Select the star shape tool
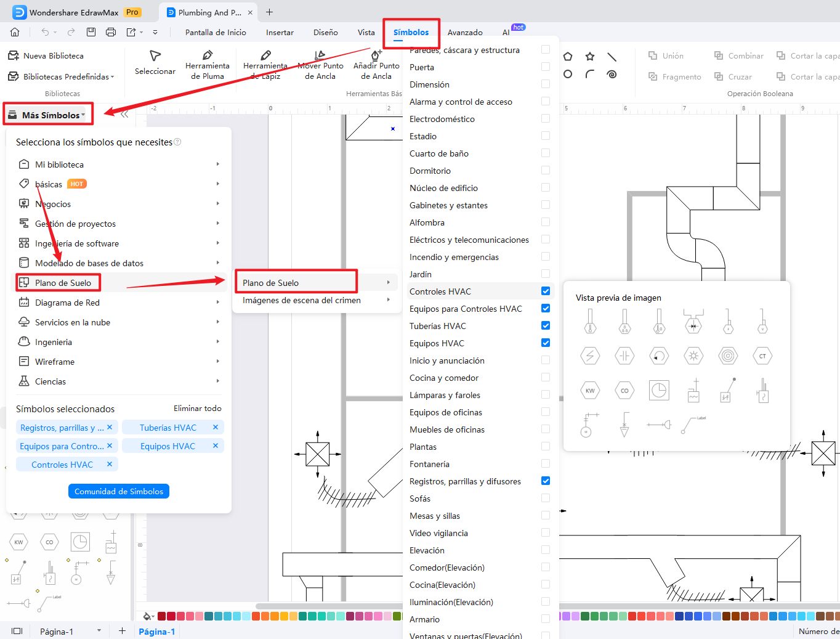 (590, 57)
